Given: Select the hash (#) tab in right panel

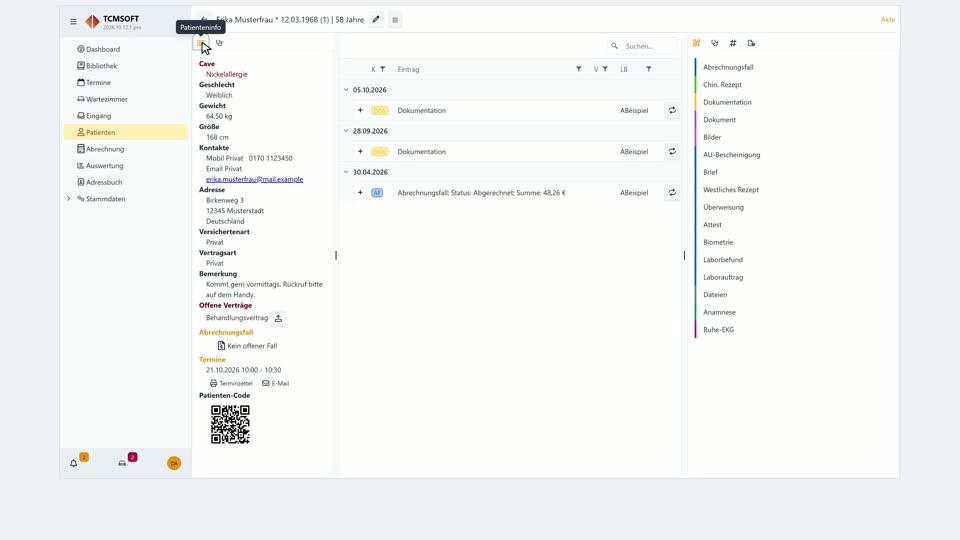Looking at the screenshot, I should pos(733,43).
